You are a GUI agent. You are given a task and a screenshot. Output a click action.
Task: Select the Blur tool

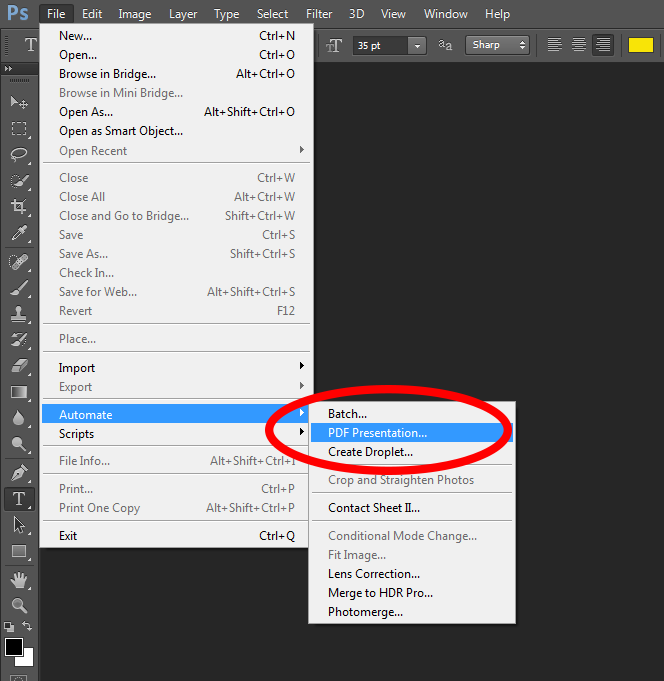pos(19,418)
